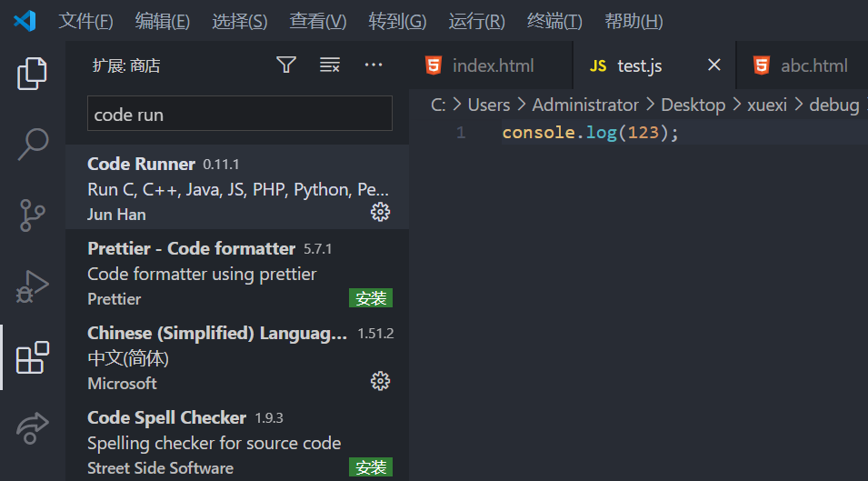Click the Jun Han publisher name
Image resolution: width=868 pixels, height=481 pixels.
point(116,215)
